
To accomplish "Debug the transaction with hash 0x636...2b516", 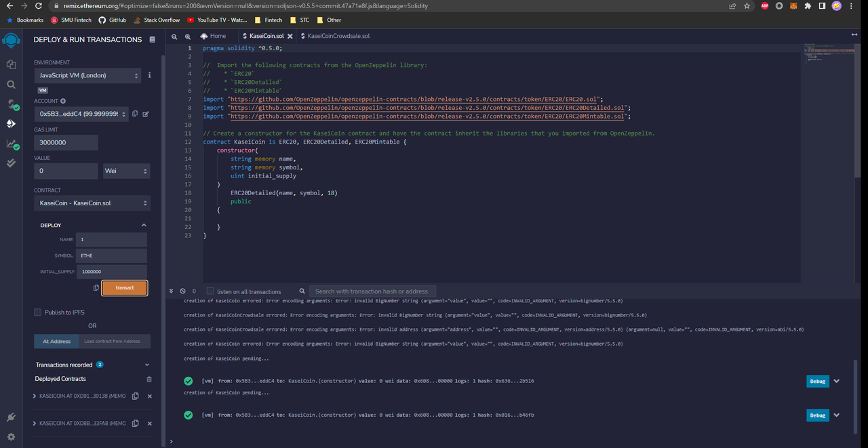I will [x=817, y=381].
